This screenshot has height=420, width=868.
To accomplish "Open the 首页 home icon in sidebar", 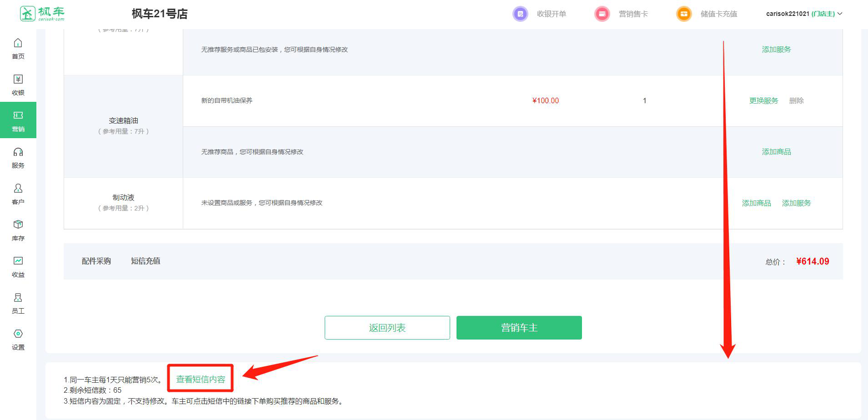I will coord(18,43).
